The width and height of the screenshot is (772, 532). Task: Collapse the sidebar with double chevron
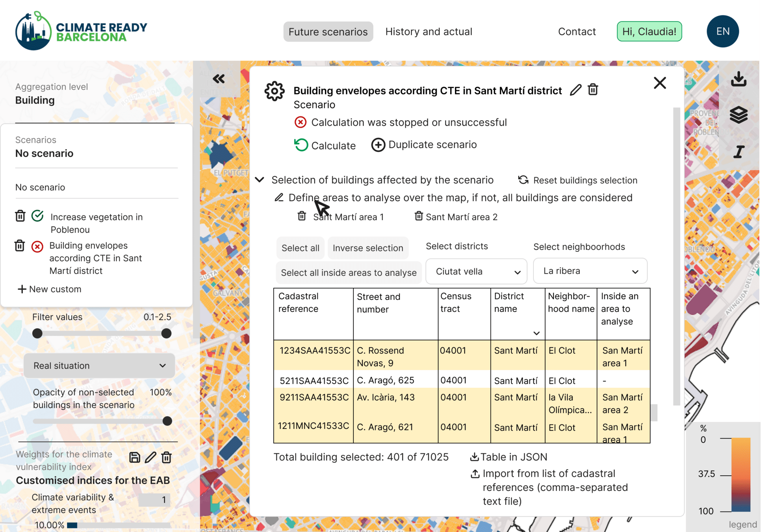pyautogui.click(x=219, y=79)
